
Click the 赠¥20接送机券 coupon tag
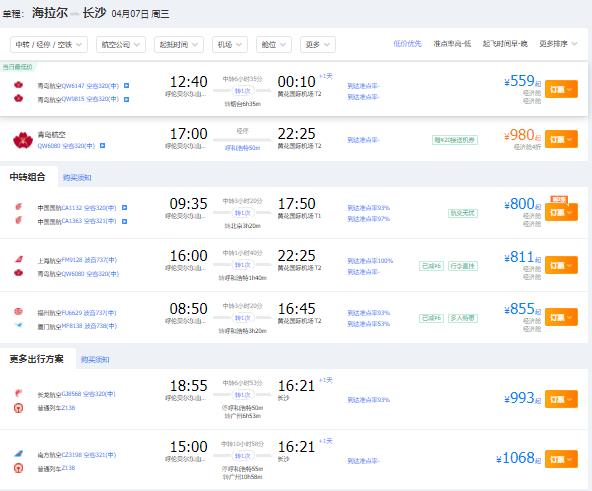tap(455, 140)
